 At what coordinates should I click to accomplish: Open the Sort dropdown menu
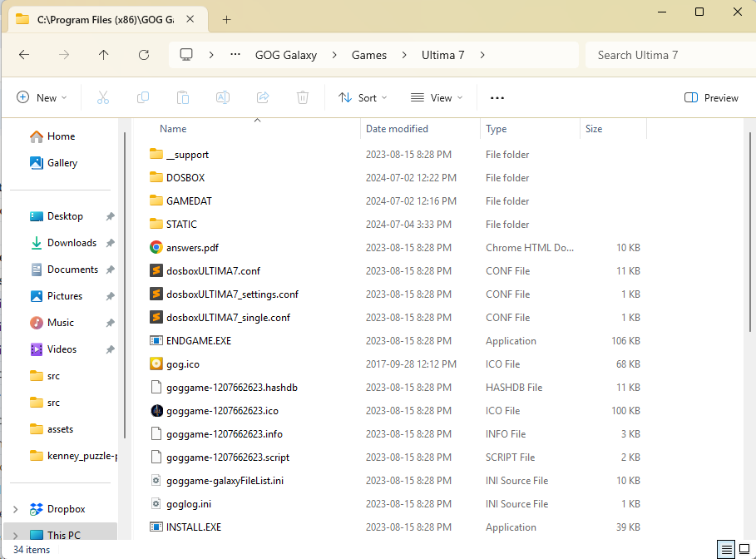coord(363,98)
